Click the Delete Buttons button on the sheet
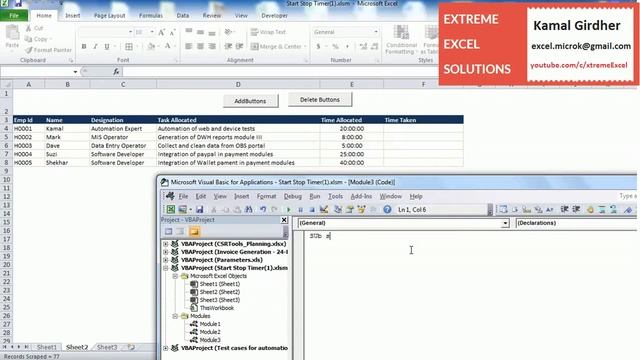Screen dimensions: 640x360 [320, 100]
